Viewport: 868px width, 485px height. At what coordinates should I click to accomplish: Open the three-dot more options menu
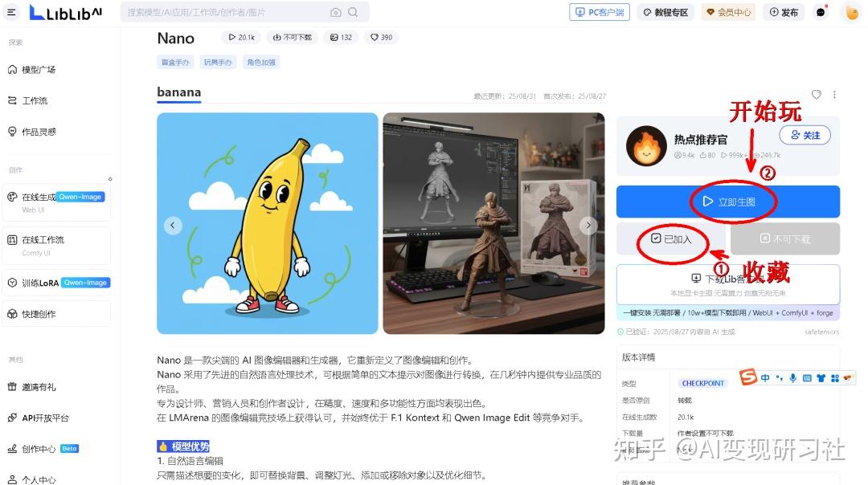tap(834, 95)
